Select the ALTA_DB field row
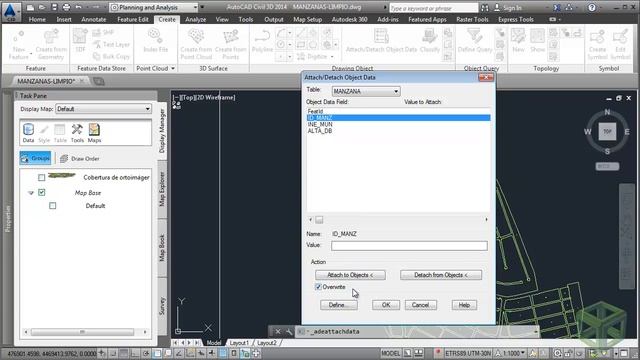The width and height of the screenshot is (640, 360). 398,131
